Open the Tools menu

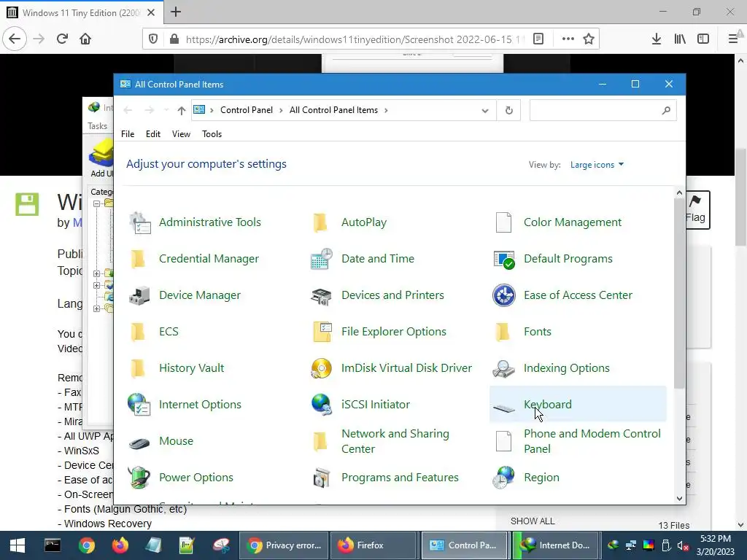click(x=212, y=134)
